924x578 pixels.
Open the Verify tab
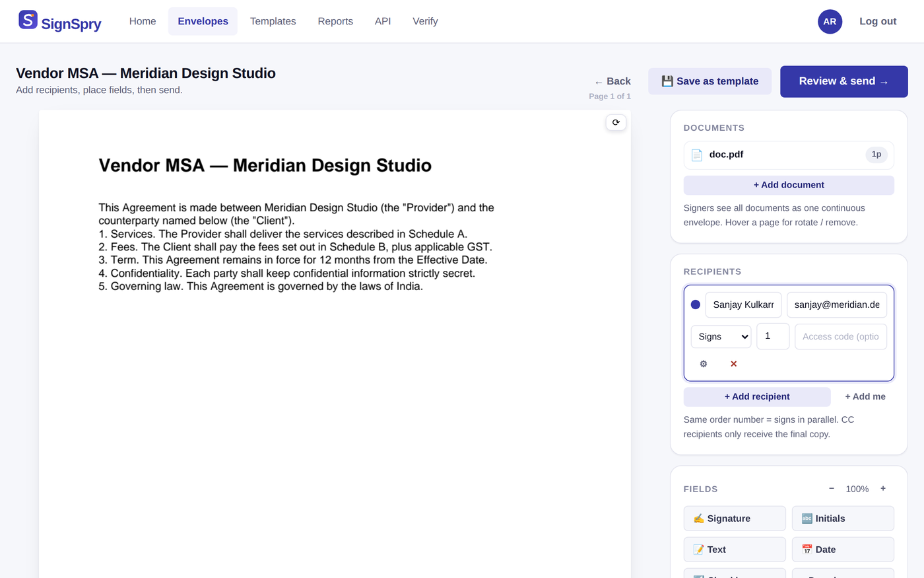click(425, 21)
